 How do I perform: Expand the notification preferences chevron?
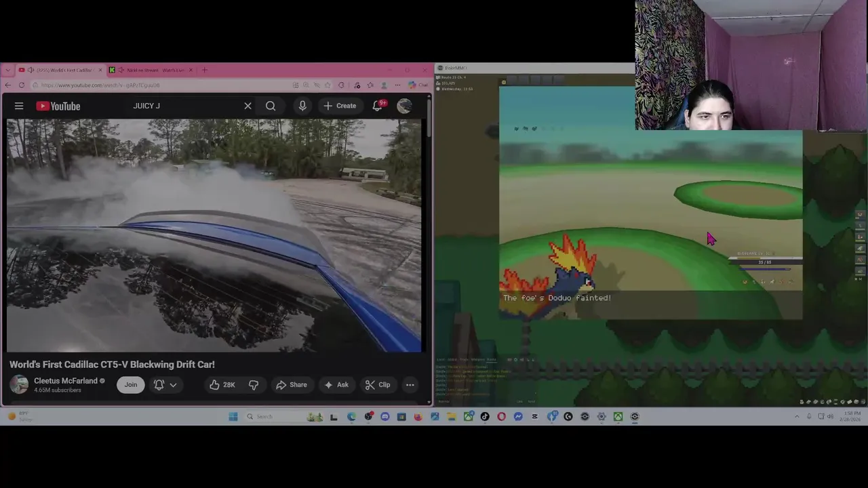tap(174, 385)
